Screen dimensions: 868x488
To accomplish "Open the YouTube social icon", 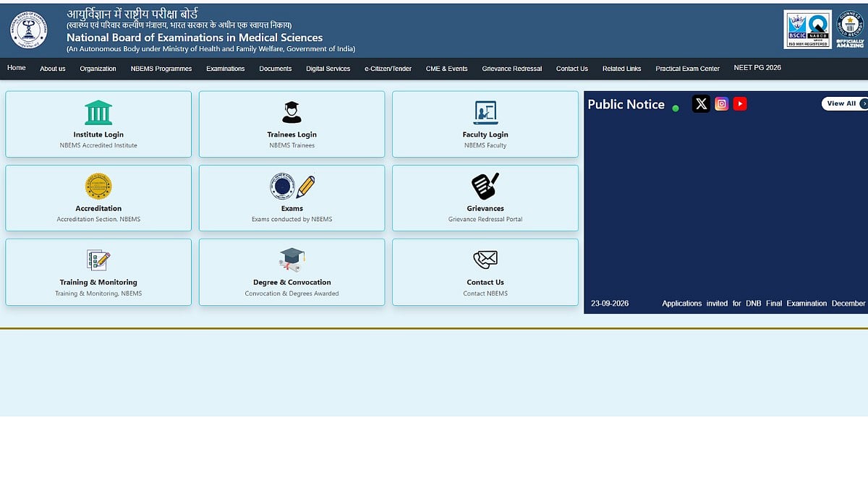I will click(740, 104).
